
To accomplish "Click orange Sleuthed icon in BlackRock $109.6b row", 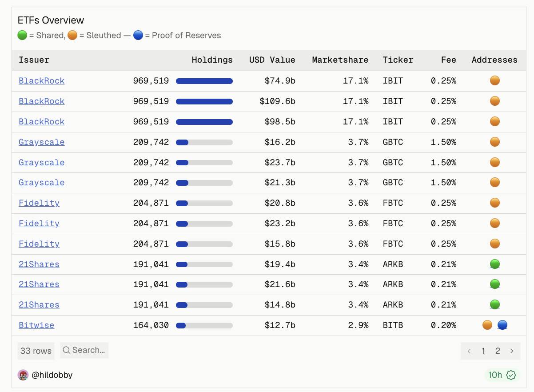I will [494, 101].
